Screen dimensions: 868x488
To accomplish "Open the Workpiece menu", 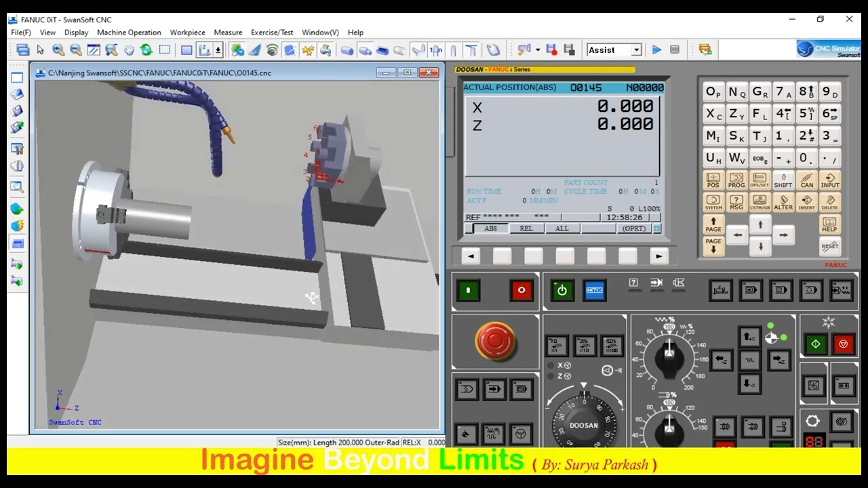I will pos(187,32).
